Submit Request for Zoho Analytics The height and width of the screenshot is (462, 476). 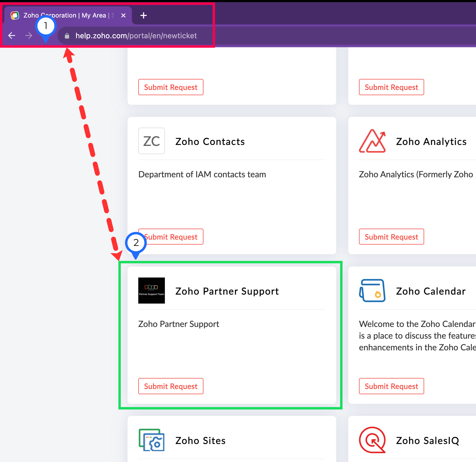(391, 237)
